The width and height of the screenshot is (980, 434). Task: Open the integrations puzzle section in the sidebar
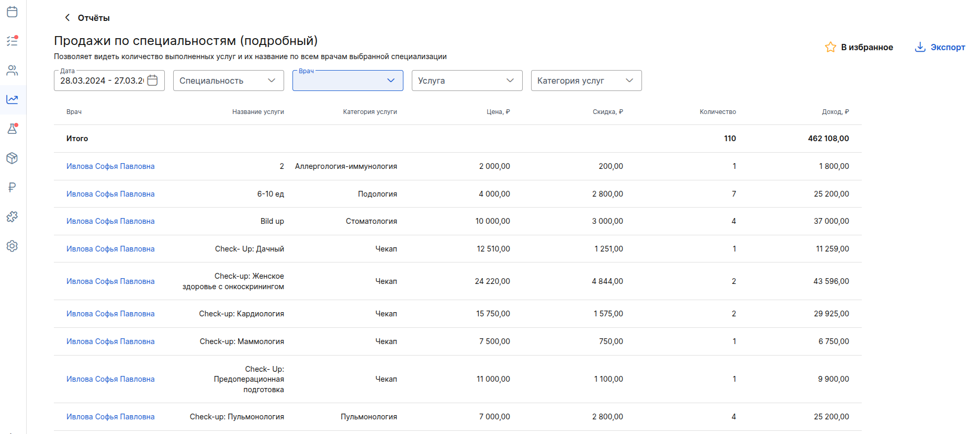click(x=12, y=216)
